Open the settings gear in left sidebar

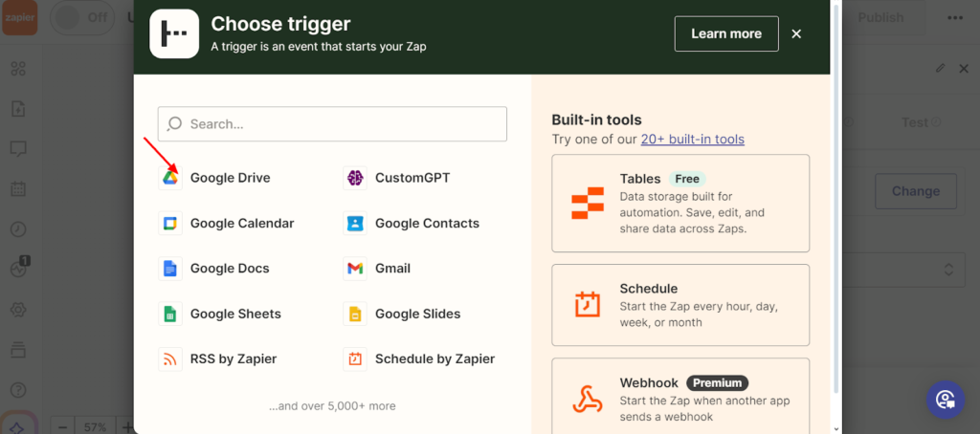coord(18,310)
